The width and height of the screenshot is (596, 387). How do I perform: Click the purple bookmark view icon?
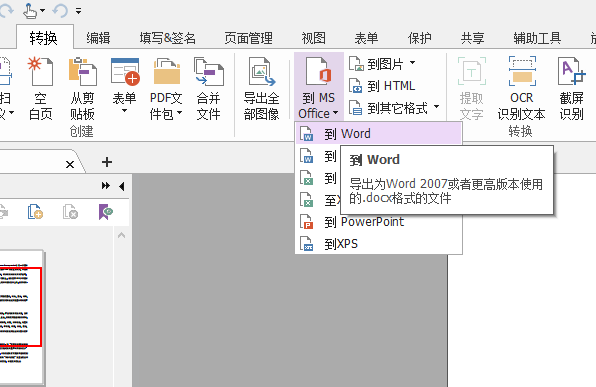point(106,212)
